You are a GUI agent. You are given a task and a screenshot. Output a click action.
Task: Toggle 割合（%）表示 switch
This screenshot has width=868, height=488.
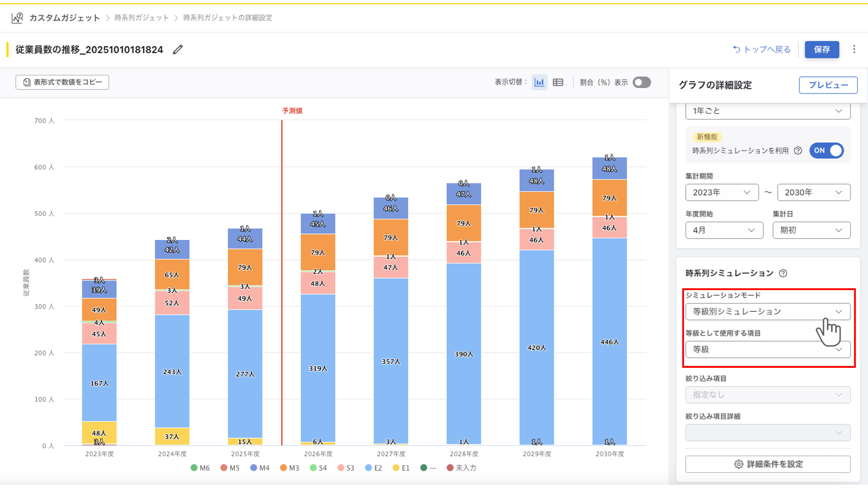click(x=641, y=82)
